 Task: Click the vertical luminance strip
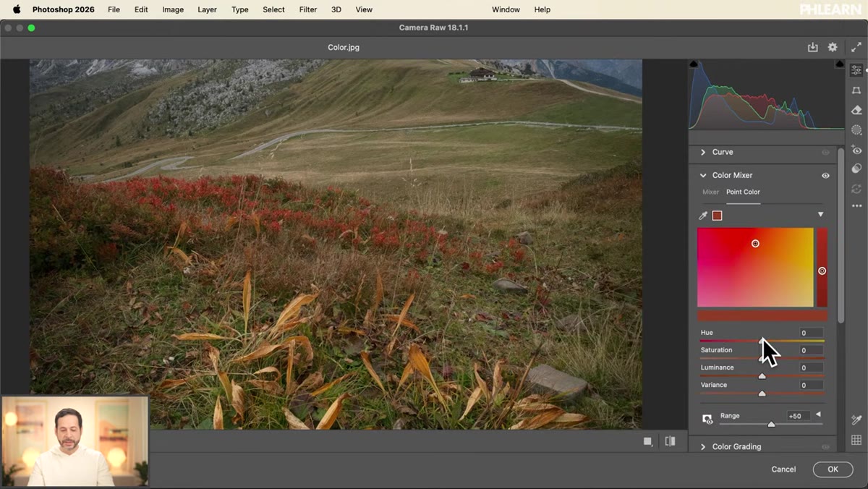822,268
